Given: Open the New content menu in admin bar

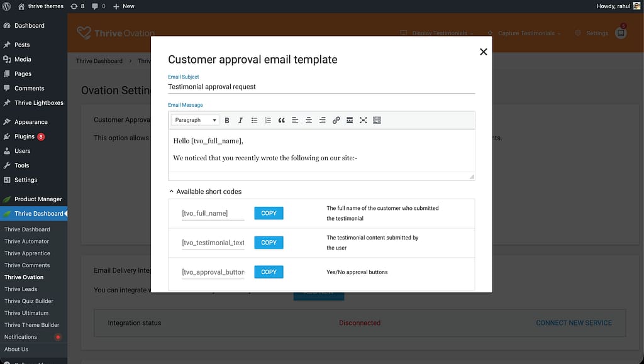Looking at the screenshot, I should point(124,6).
